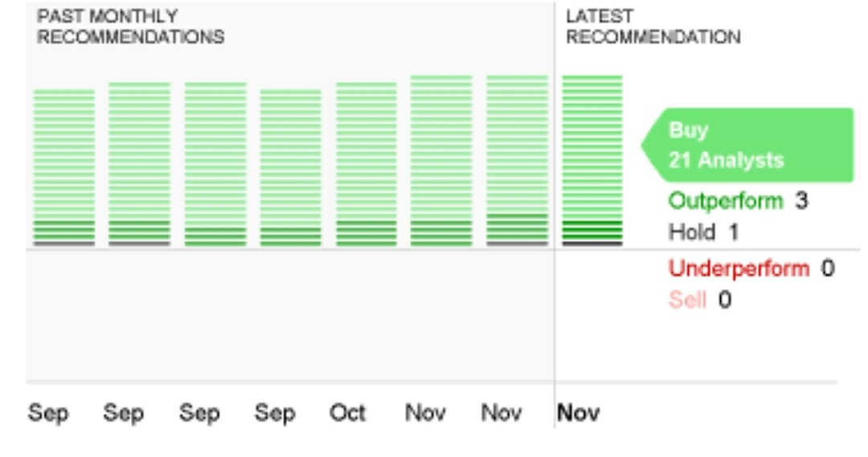This screenshot has width=868, height=457.
Task: Click the Oct month axis label
Action: pyautogui.click(x=347, y=413)
